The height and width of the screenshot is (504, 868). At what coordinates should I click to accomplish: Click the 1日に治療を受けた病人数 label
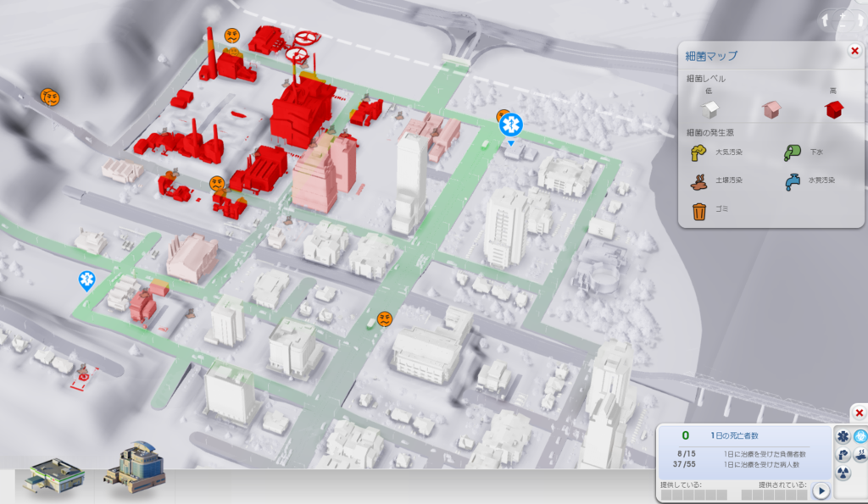[x=762, y=465]
